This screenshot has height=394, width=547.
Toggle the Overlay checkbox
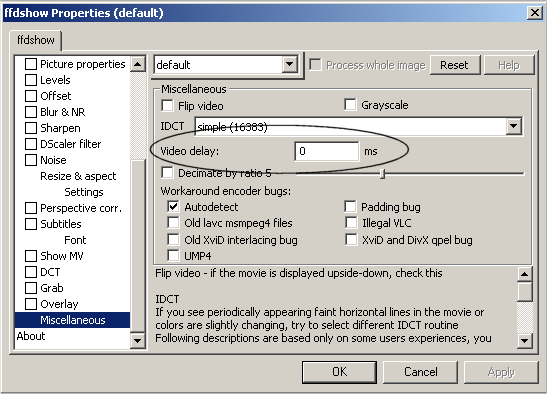pyautogui.click(x=31, y=304)
